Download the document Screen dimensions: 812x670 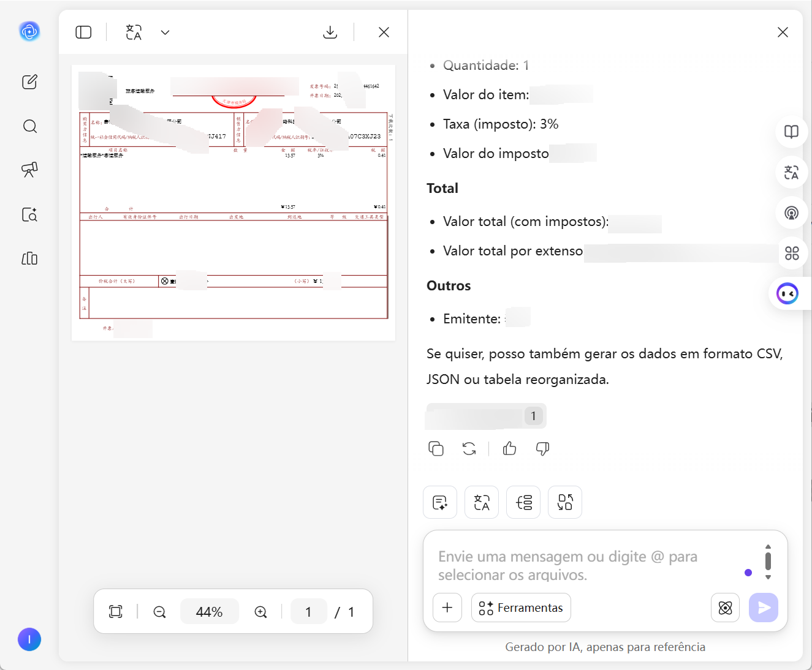click(x=330, y=32)
